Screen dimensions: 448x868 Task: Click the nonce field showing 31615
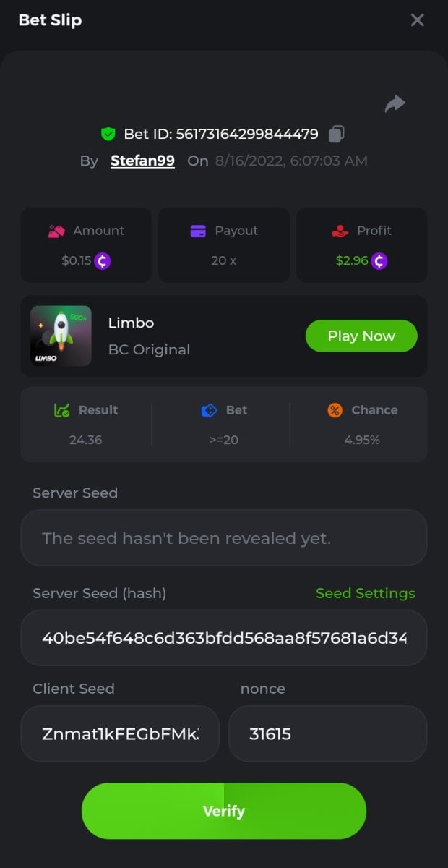click(327, 734)
